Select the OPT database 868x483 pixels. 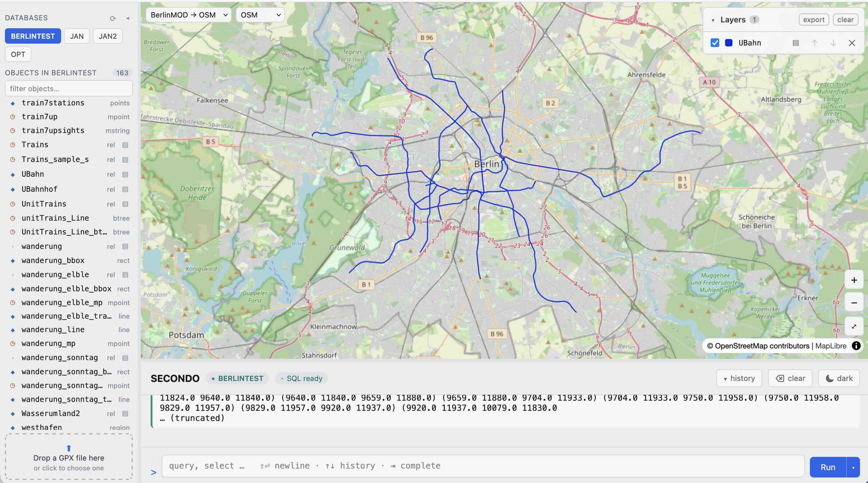point(18,54)
